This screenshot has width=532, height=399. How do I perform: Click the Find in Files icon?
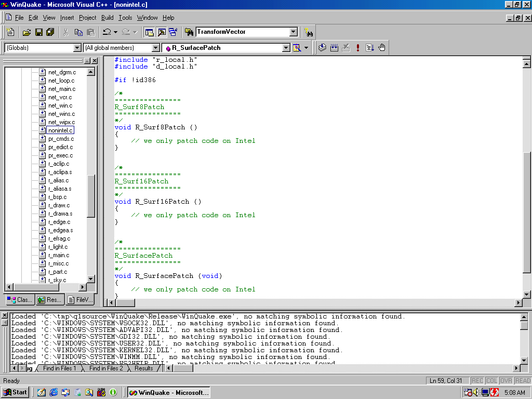pyautogui.click(x=189, y=32)
